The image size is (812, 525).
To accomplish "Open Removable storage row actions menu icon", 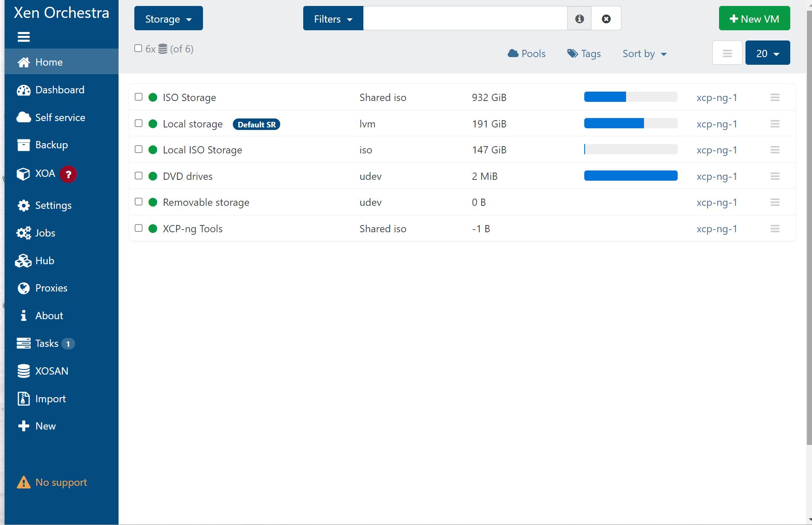I will tap(775, 202).
